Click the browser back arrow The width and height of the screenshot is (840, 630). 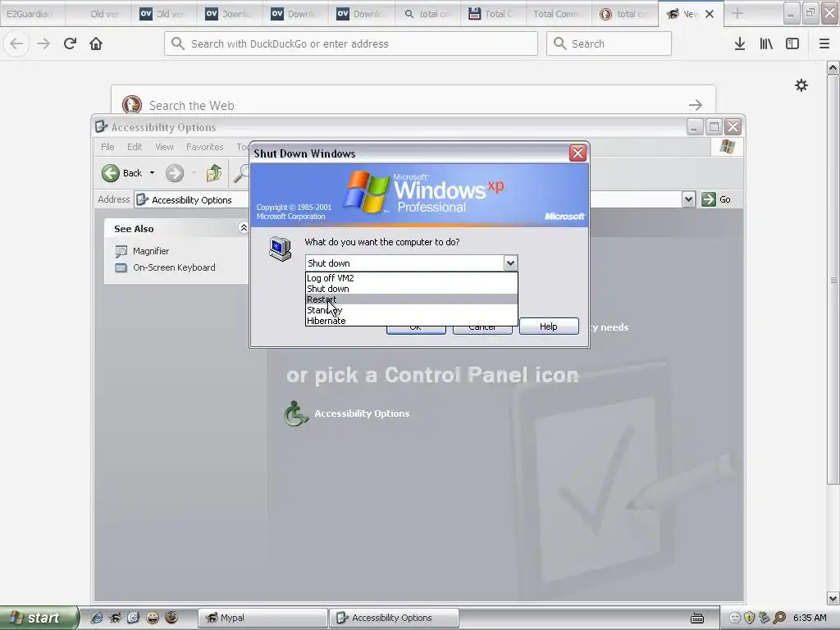click(16, 43)
